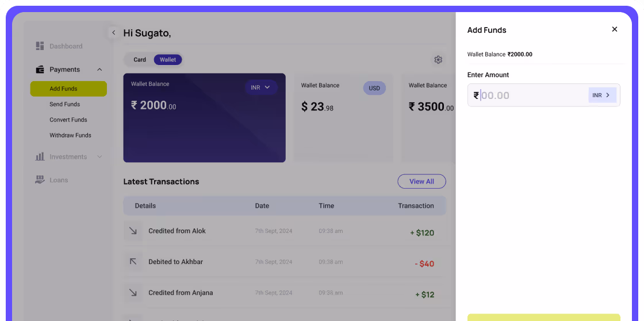The width and height of the screenshot is (644, 321).
Task: Select the ₹ 2000.00 INR wallet card
Action: point(204,117)
